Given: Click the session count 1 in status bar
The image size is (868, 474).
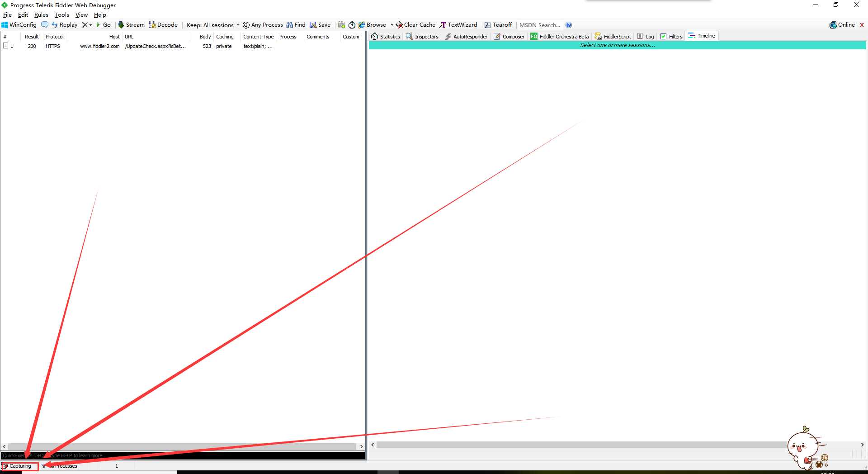Looking at the screenshot, I should [x=116, y=466].
